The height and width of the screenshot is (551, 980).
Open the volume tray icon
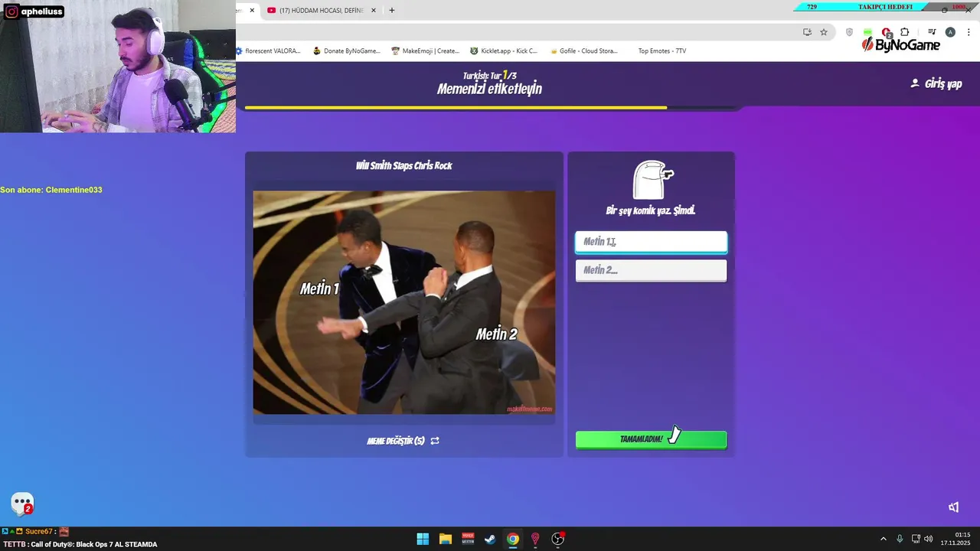point(928,539)
